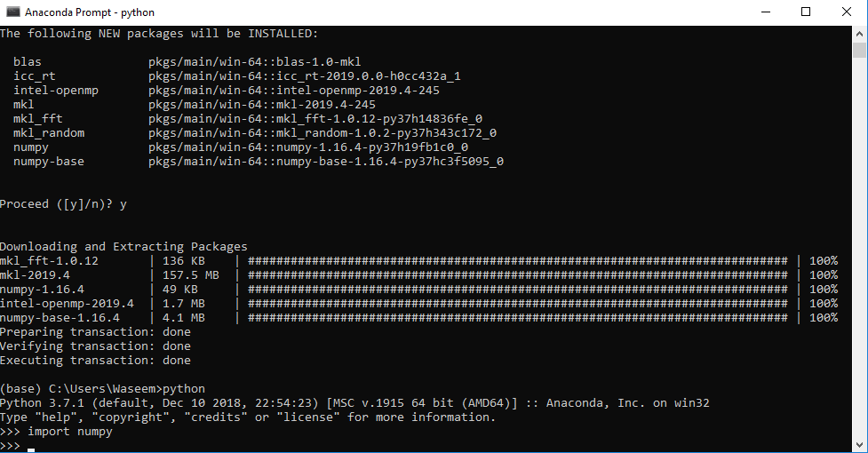Click the numpy-base-1.16.4 download progress bar

517,318
